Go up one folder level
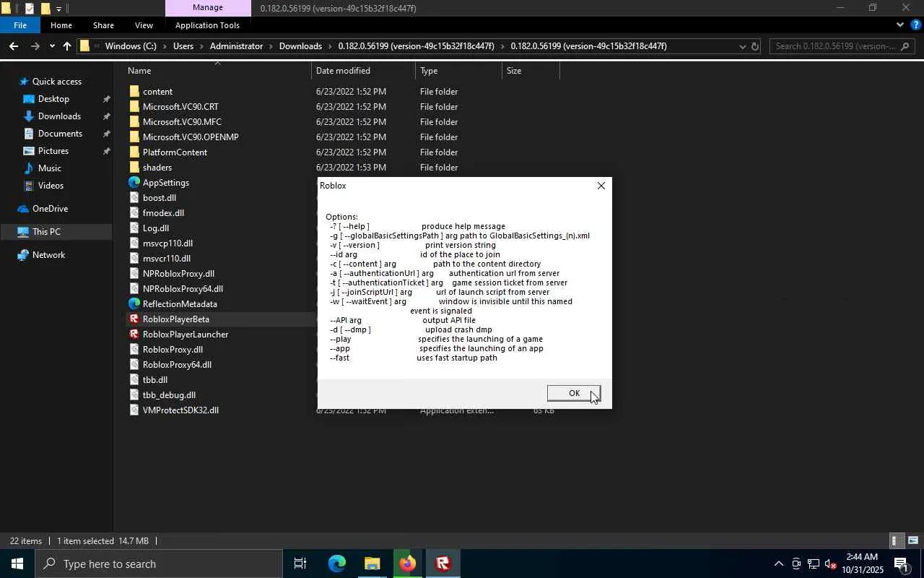 pyautogui.click(x=67, y=46)
